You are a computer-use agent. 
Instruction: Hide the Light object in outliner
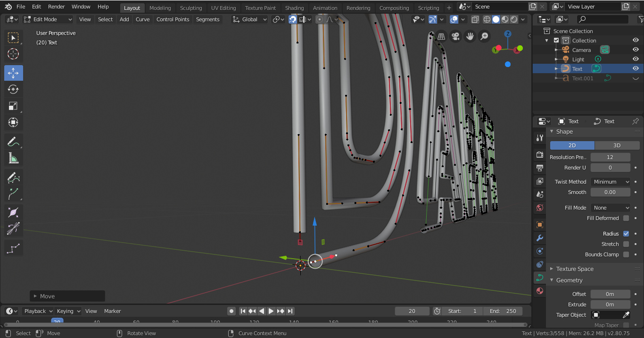(x=636, y=59)
